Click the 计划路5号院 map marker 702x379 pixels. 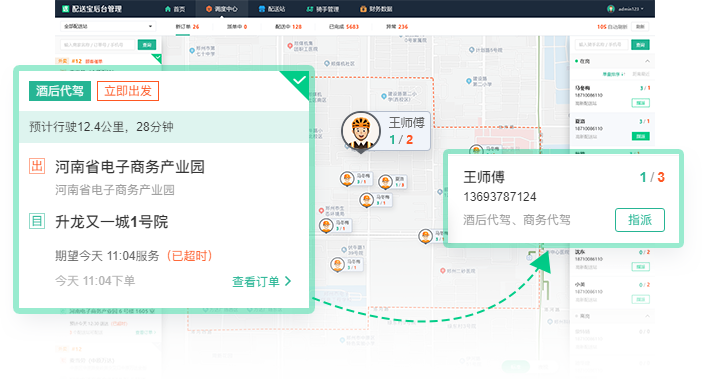click(471, 50)
